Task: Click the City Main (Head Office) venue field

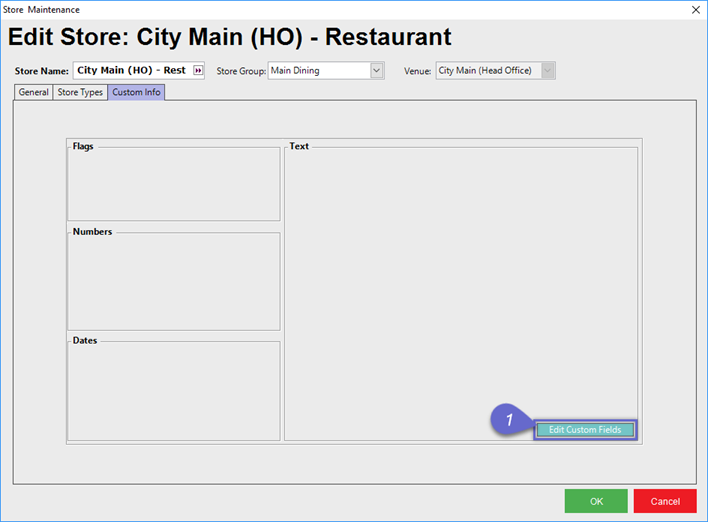Action: 488,71
